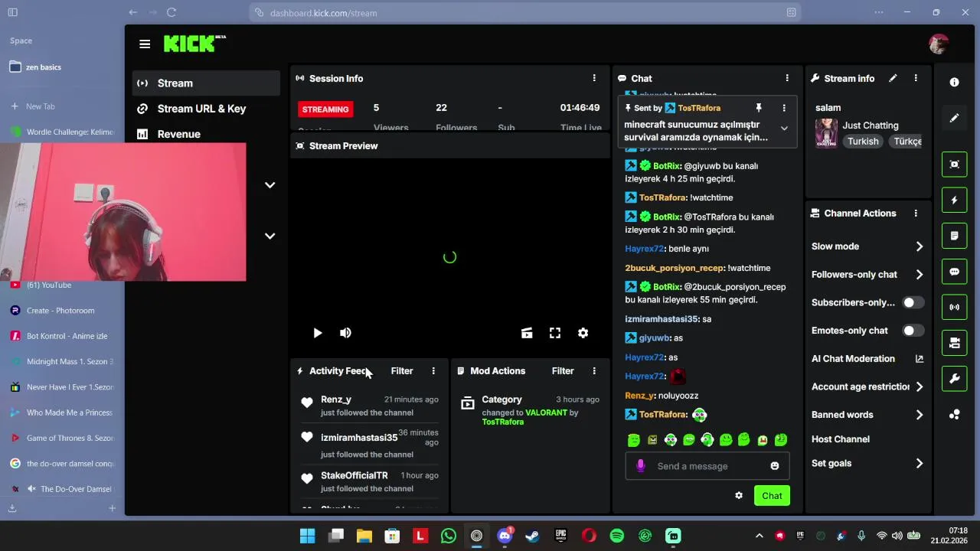Open Chat panel options menu
The image size is (980, 551).
(787, 78)
